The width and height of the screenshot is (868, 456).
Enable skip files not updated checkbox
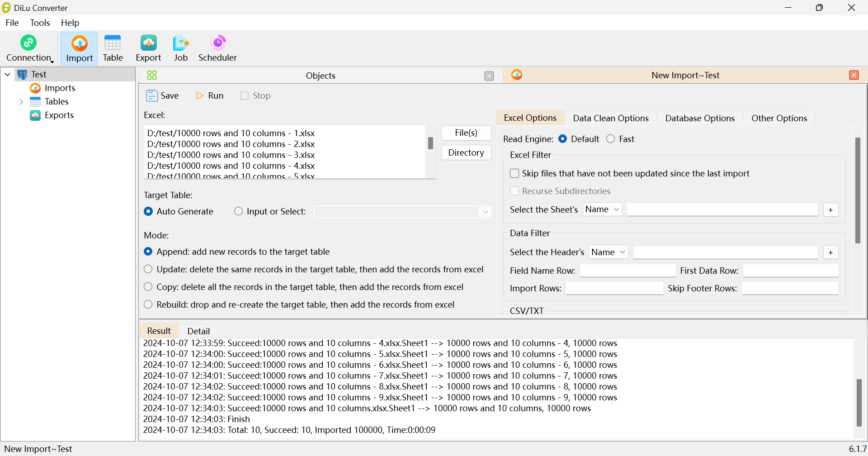(x=514, y=173)
